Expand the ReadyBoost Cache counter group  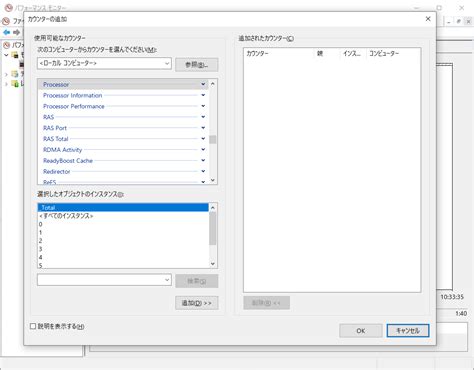(203, 161)
